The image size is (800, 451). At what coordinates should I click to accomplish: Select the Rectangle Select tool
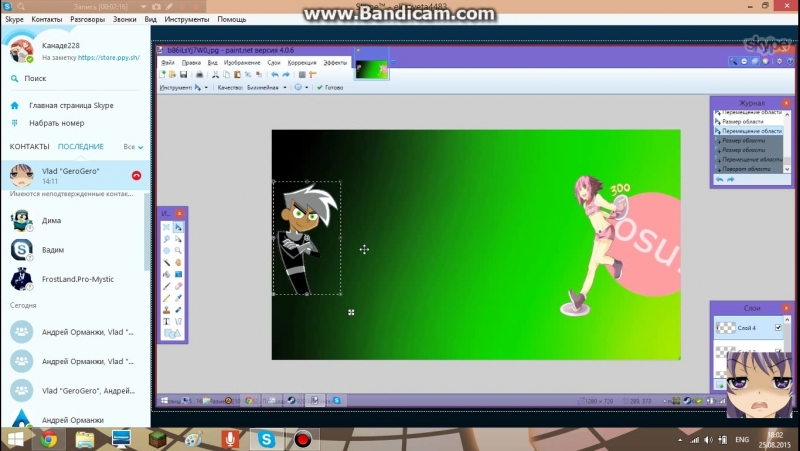(x=166, y=227)
